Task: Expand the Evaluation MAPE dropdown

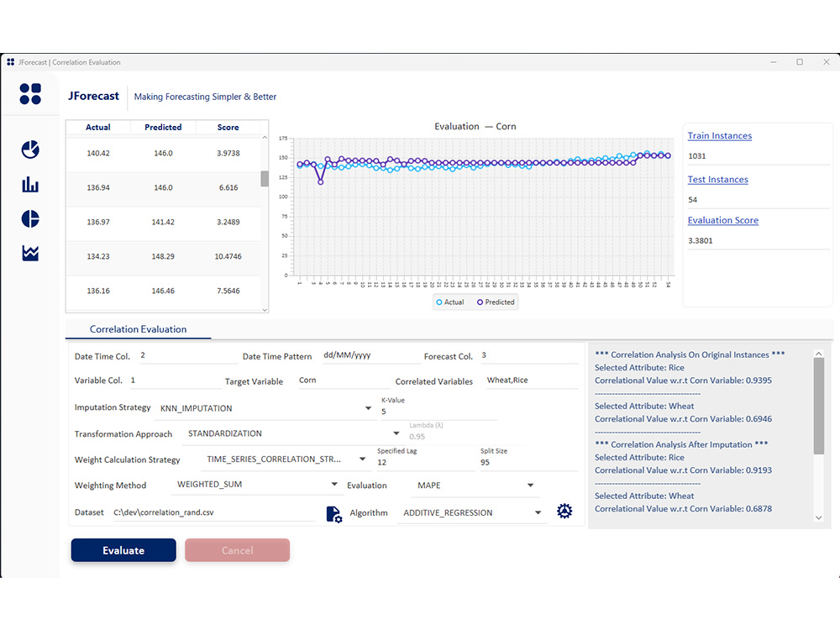Action: click(530, 486)
